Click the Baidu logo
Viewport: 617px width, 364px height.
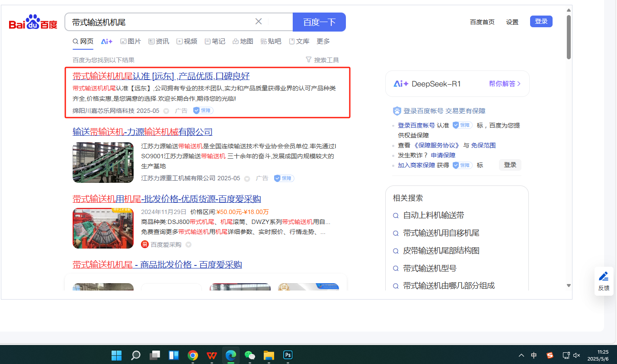click(x=33, y=22)
